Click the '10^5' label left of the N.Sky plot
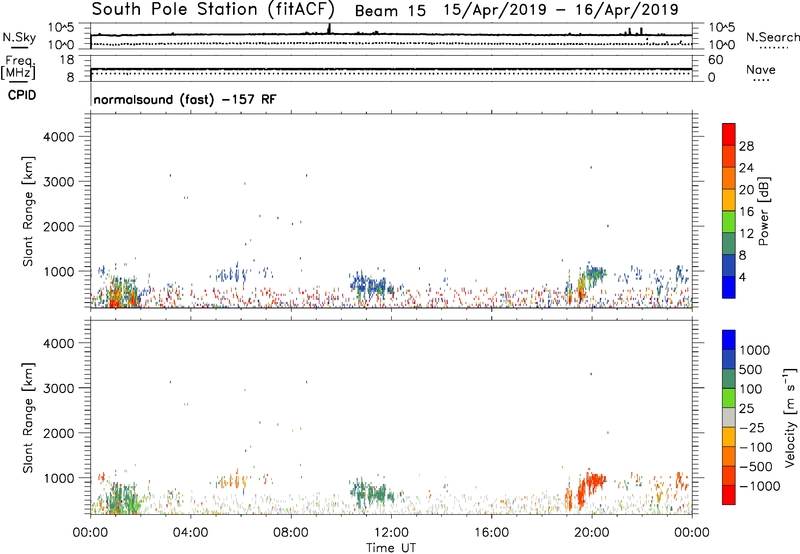The height and width of the screenshot is (554, 800). (x=61, y=27)
